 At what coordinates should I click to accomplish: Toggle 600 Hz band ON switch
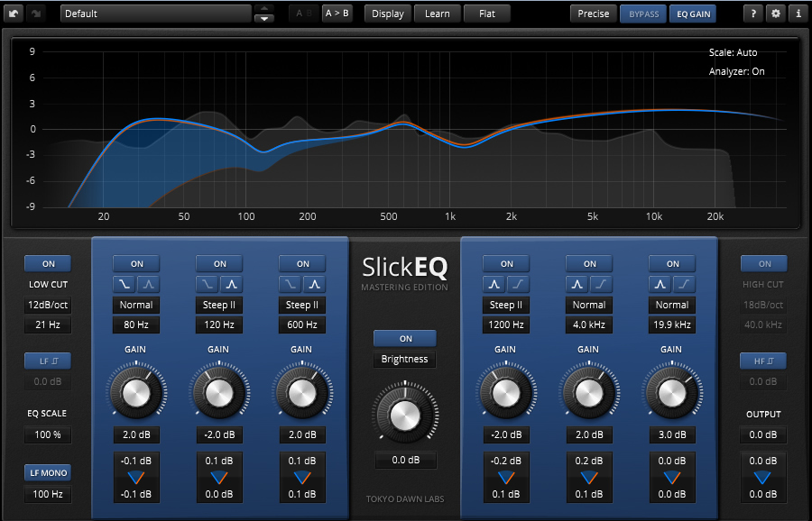point(302,264)
